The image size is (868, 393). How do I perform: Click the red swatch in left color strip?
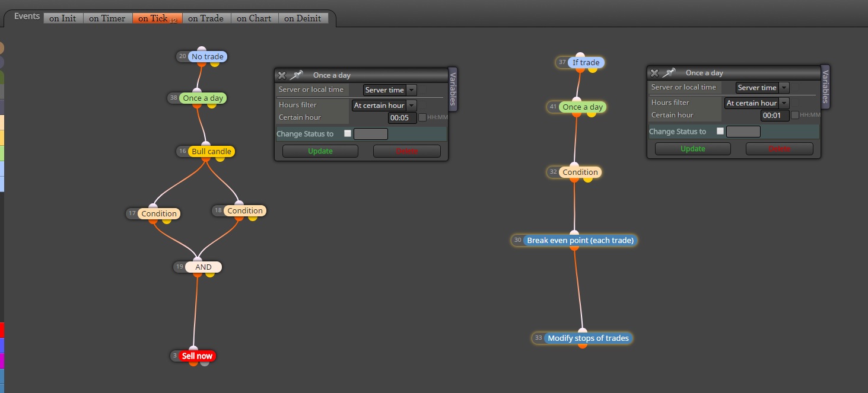2,330
